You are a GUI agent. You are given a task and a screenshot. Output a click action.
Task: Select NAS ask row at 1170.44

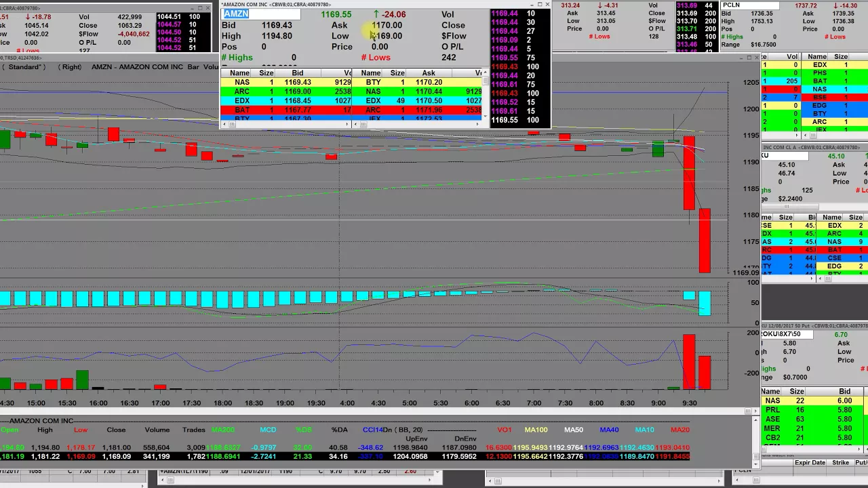pos(417,91)
